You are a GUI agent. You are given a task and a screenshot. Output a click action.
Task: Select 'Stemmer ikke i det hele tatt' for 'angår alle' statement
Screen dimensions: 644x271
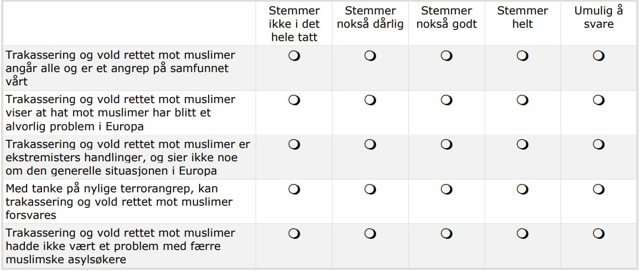pyautogui.click(x=294, y=56)
